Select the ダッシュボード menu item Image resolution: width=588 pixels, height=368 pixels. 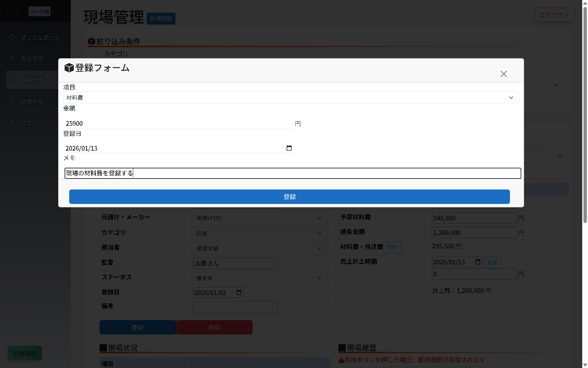coord(40,37)
